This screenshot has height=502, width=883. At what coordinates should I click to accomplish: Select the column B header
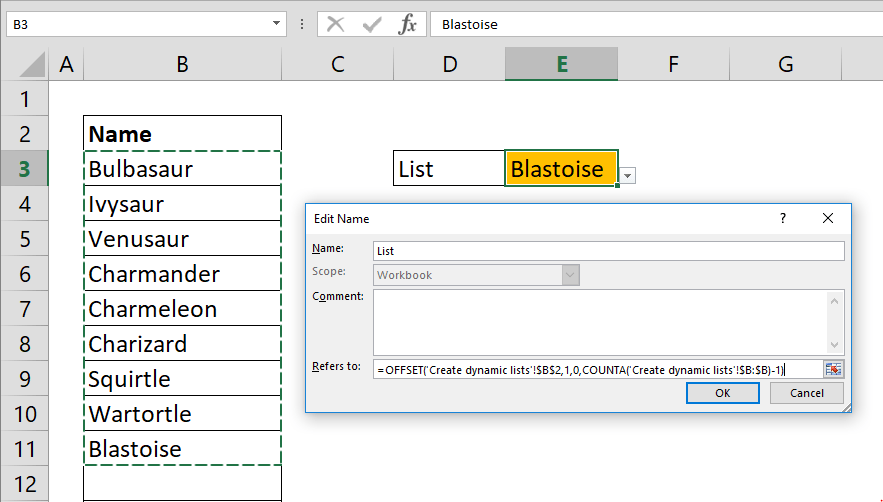183,64
